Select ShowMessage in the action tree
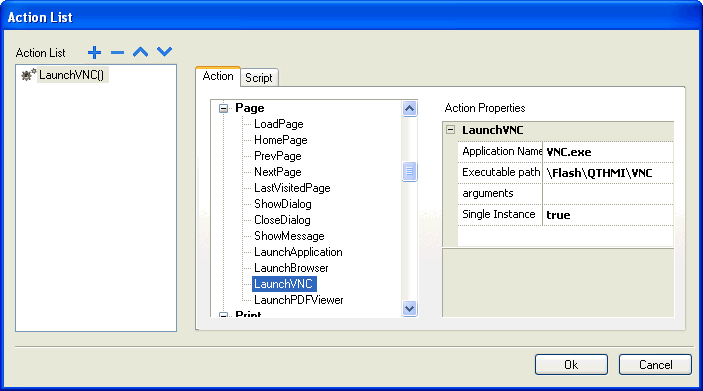 tap(289, 236)
